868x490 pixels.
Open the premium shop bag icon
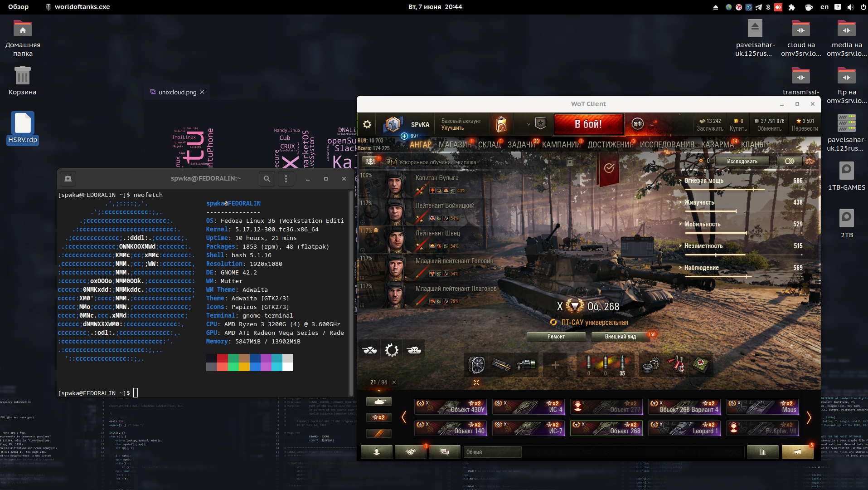(x=501, y=124)
